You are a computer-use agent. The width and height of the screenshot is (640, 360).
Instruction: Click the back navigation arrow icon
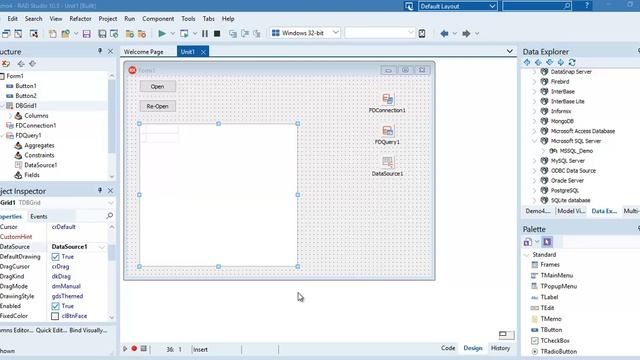444,33
